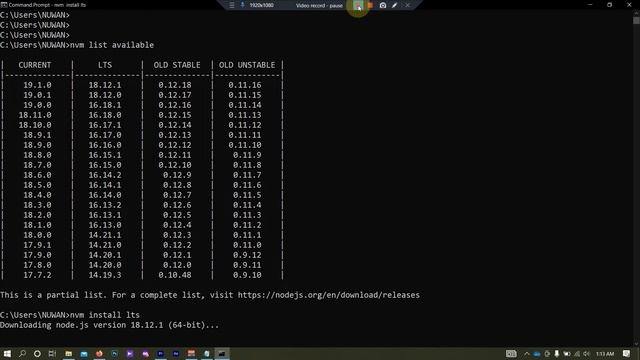
Task: Click the 'nvm install lts' command line
Action: (70, 315)
